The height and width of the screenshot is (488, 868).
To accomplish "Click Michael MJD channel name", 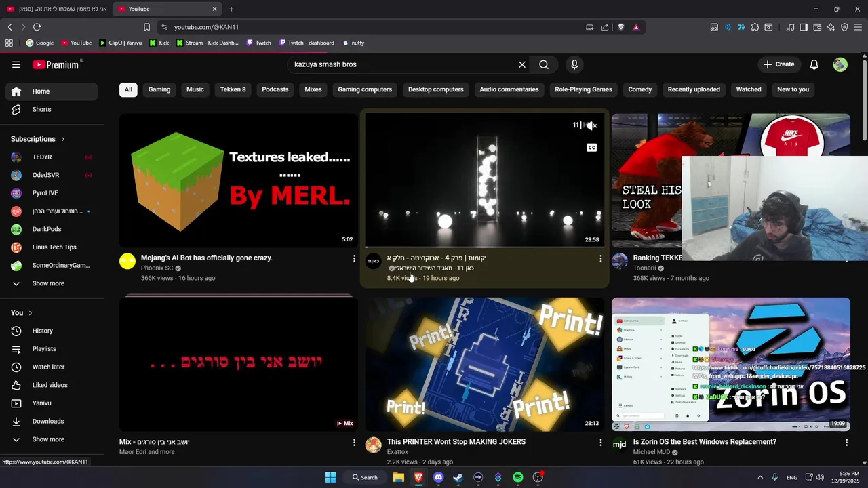I will click(652, 452).
